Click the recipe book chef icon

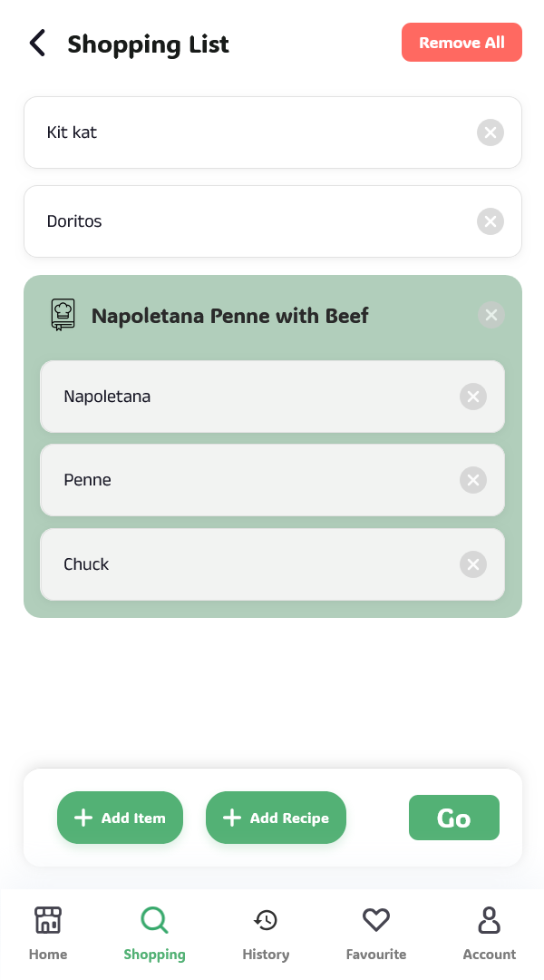coord(63,315)
